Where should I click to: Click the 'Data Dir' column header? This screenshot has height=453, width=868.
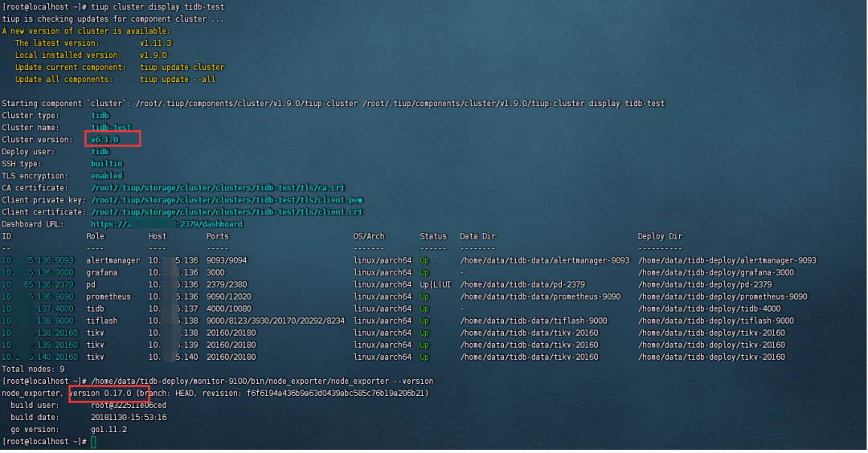477,236
